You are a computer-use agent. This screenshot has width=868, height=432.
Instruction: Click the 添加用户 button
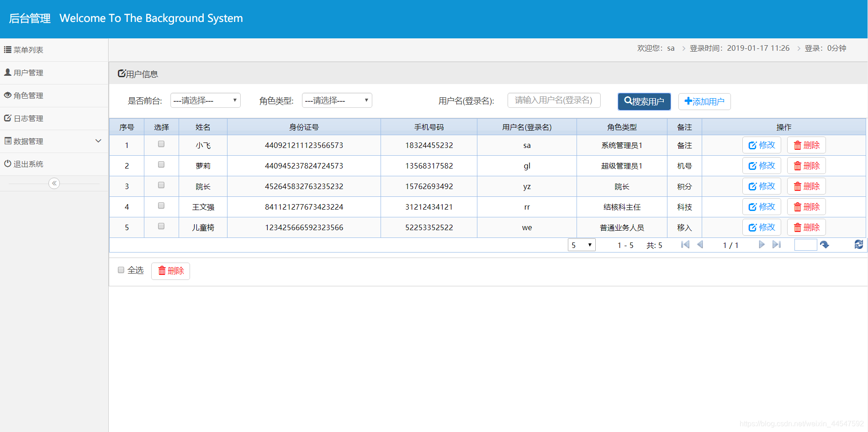click(704, 101)
